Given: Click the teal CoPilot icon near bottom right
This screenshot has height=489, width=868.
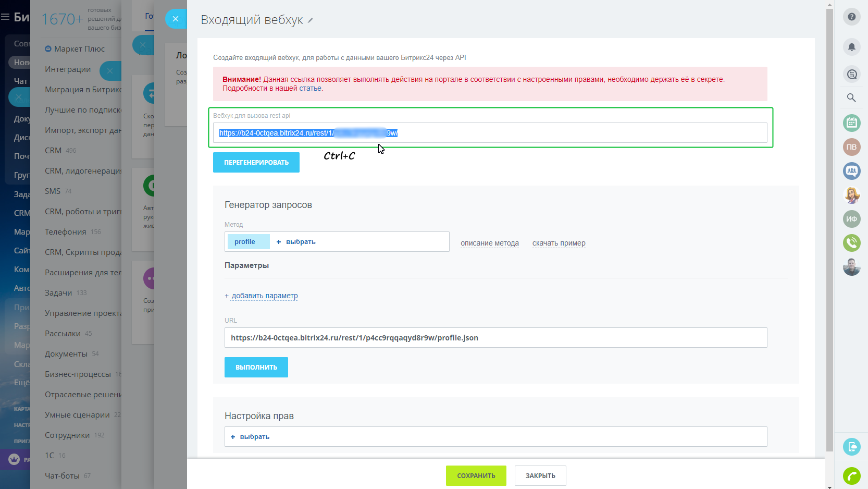Looking at the screenshot, I should 851,447.
